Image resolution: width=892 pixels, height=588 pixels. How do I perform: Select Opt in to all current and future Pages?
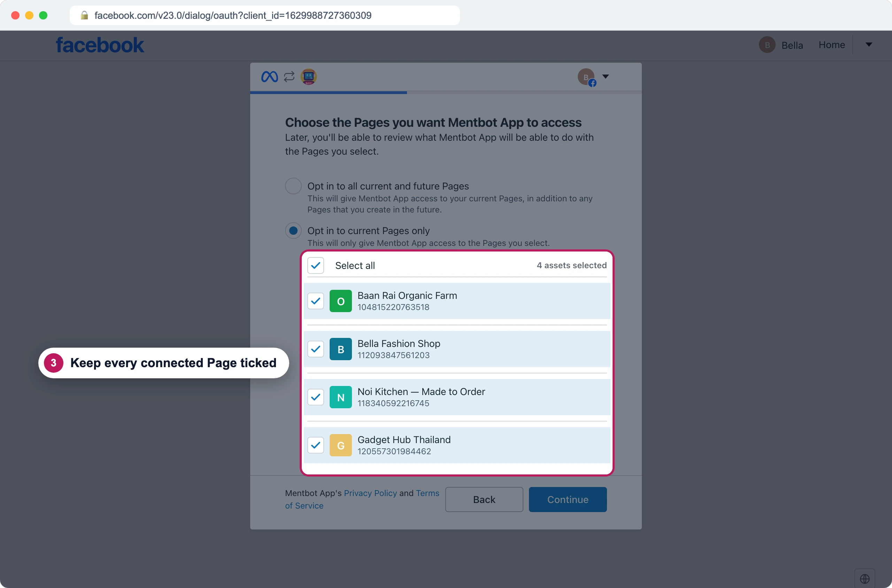tap(293, 186)
